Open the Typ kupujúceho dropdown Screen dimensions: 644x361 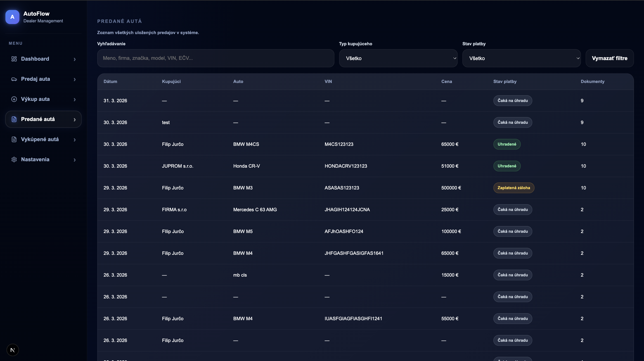[x=398, y=58]
